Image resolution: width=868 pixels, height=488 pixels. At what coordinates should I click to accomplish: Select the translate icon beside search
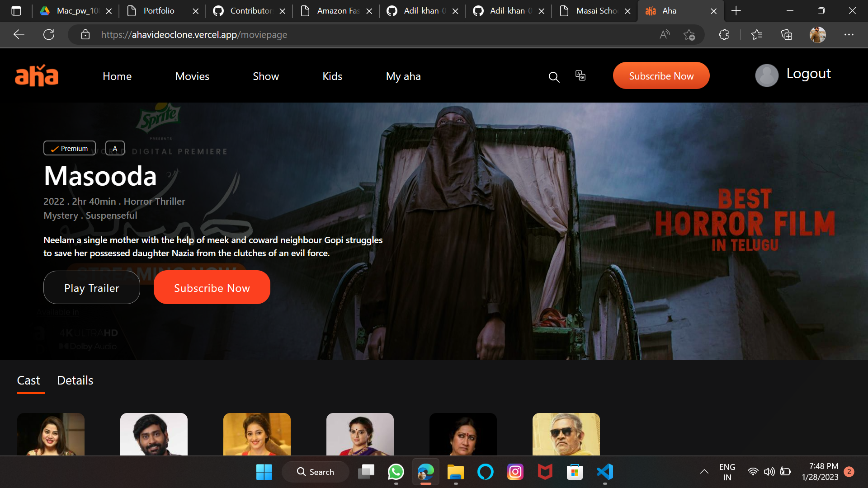[580, 75]
